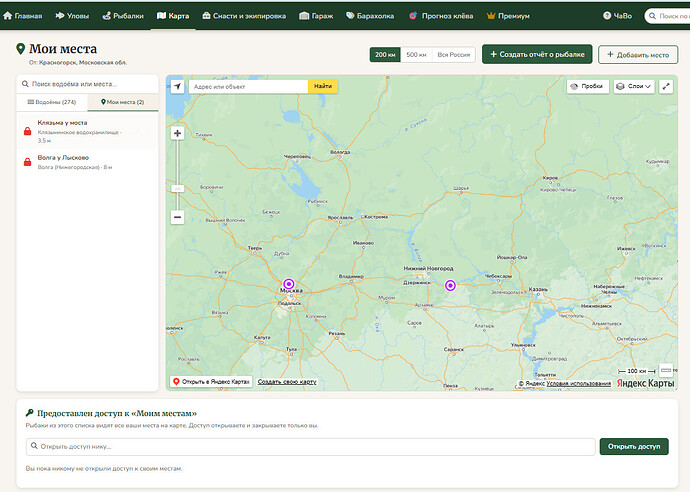
Task: Expand the map to fullscreen
Action: point(666,86)
